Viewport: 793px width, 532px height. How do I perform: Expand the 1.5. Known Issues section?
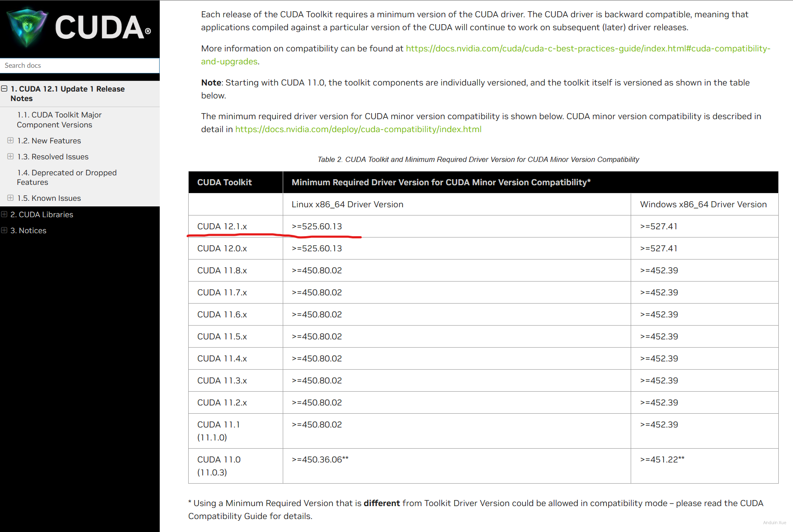pos(10,198)
